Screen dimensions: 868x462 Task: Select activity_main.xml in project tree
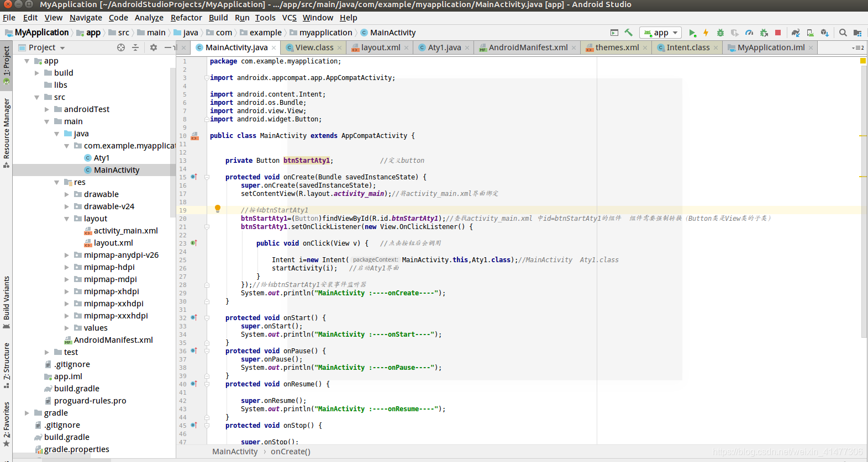pos(126,231)
